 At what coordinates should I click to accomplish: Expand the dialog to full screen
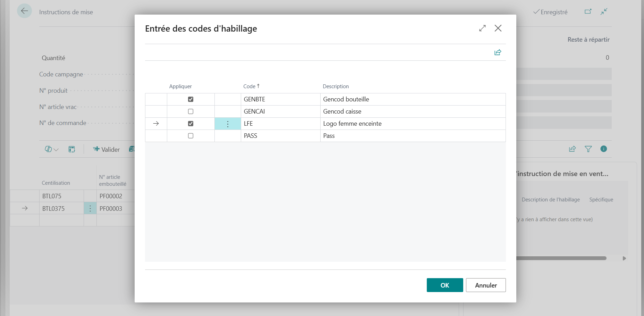(x=482, y=28)
